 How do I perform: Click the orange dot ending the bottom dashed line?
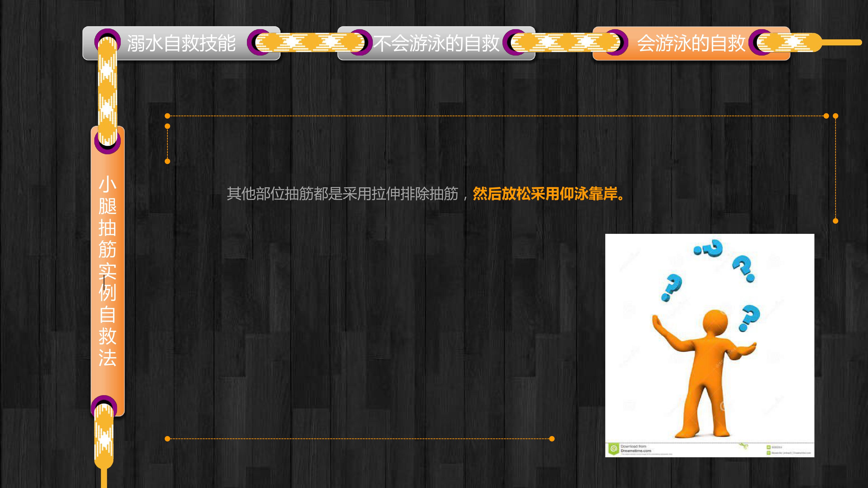coord(552,439)
